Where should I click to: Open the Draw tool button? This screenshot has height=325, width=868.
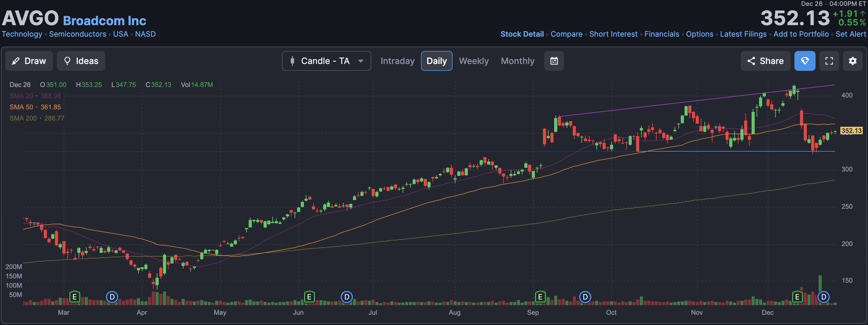[x=29, y=61]
